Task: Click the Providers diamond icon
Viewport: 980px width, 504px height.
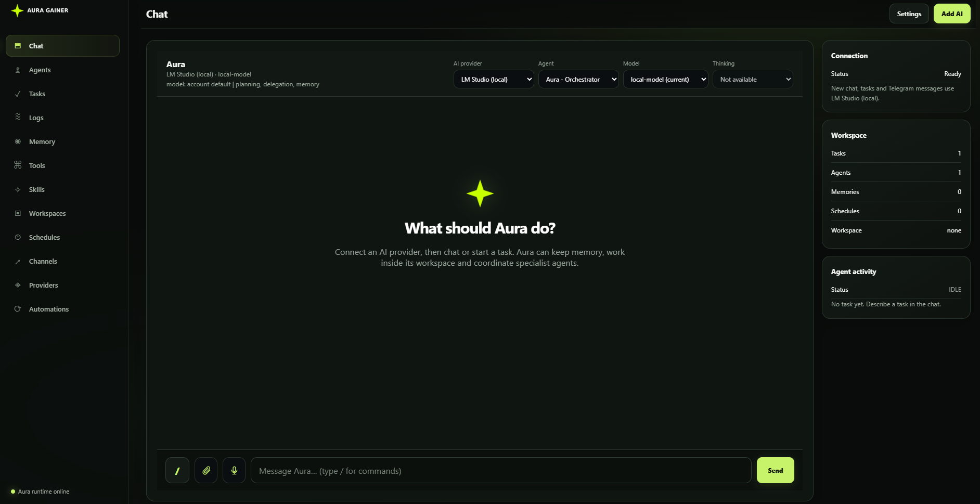Action: [18, 285]
